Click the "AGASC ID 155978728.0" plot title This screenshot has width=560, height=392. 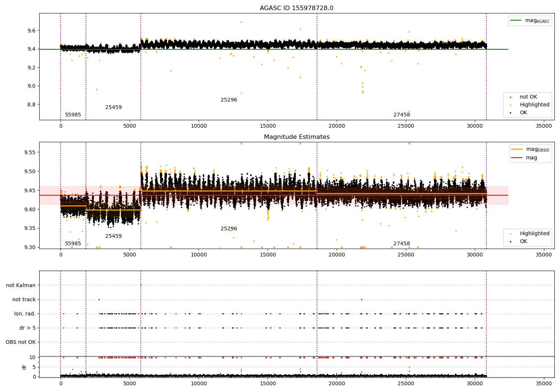[x=297, y=8]
